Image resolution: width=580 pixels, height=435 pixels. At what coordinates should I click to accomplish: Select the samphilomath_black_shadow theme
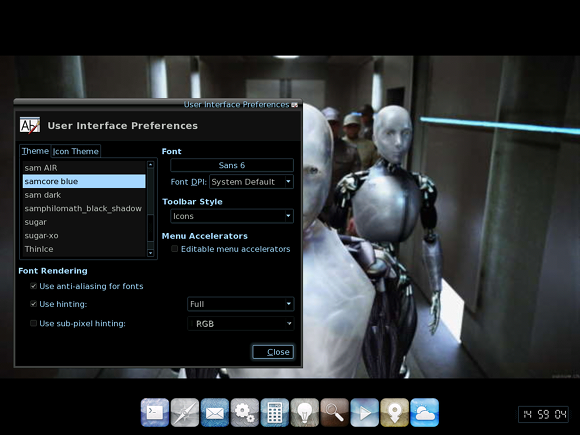(84, 208)
